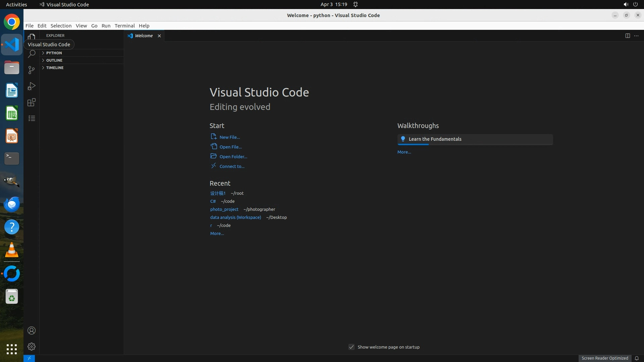Viewport: 644px width, 362px height.
Task: Click the Open Folder... link
Action: [233, 157]
